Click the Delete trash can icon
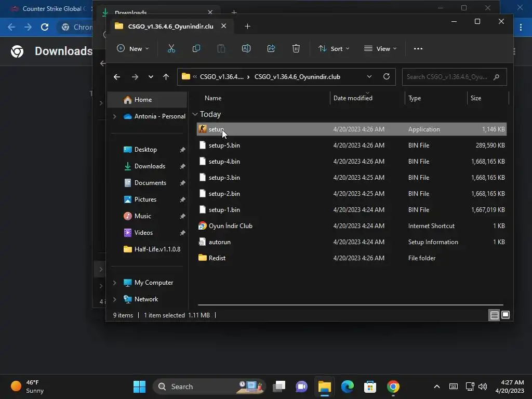 coord(296,48)
